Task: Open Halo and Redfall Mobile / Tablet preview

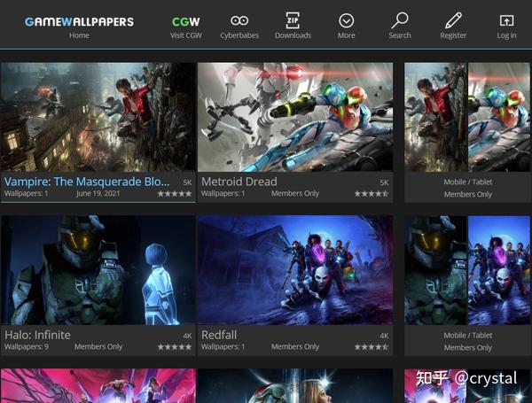Action: point(468,270)
